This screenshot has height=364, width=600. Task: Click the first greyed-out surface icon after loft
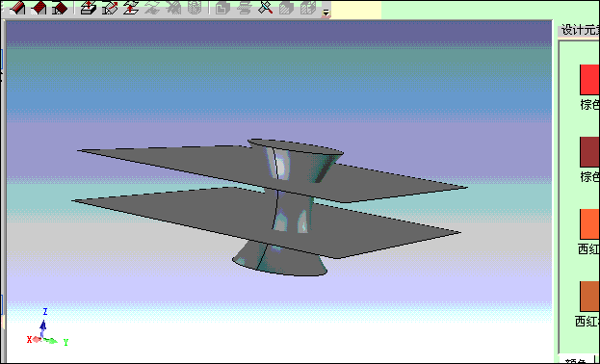coord(152,8)
